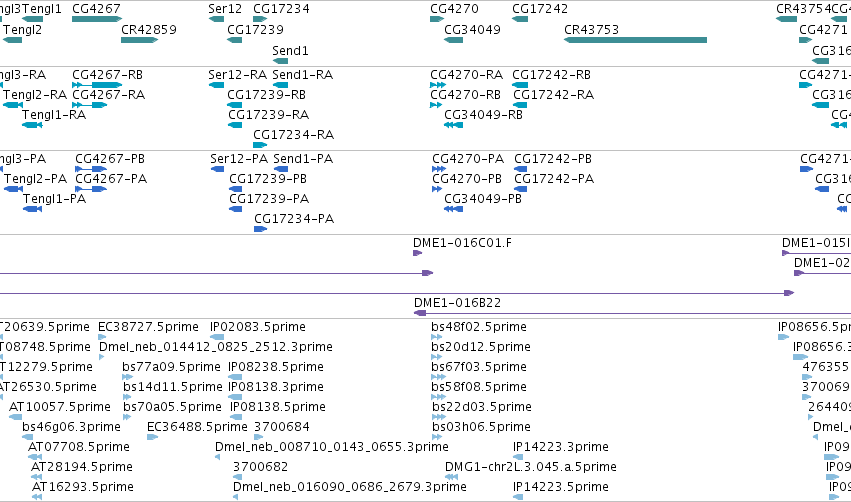Select the DME1-016C01.F clone label
Viewport: 851px width, 502px height.
point(462,243)
